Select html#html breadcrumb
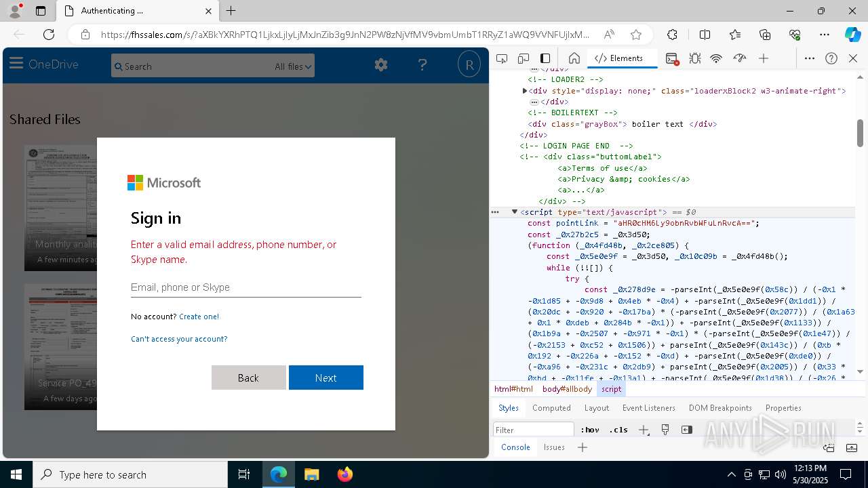The image size is (868, 488). (x=513, y=389)
